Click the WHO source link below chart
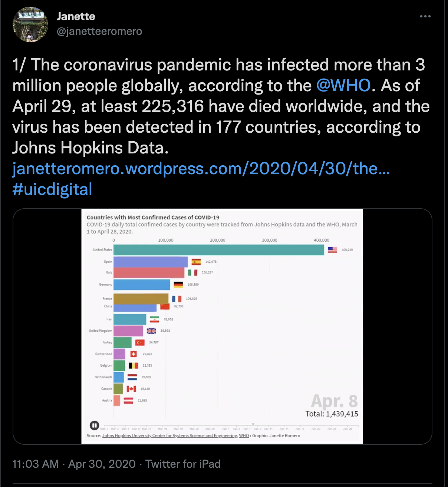Viewport: 448px width, 487px height. [x=244, y=435]
